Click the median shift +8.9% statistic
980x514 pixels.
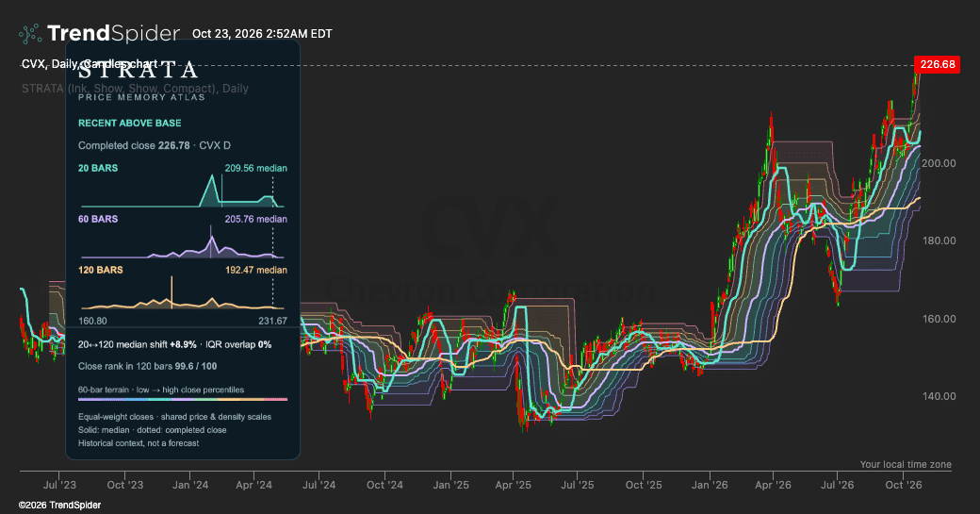point(138,344)
